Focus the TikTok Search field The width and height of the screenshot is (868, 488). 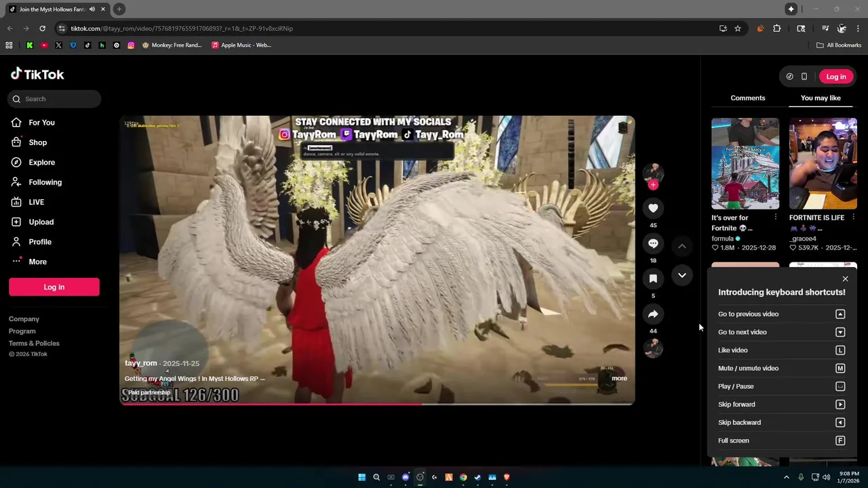[54, 99]
